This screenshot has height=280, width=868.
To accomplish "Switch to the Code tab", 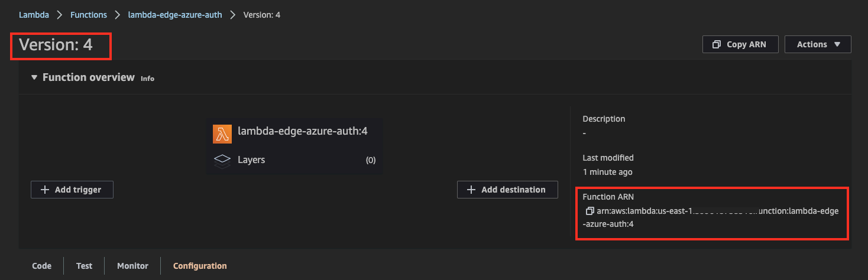I will coord(41,266).
